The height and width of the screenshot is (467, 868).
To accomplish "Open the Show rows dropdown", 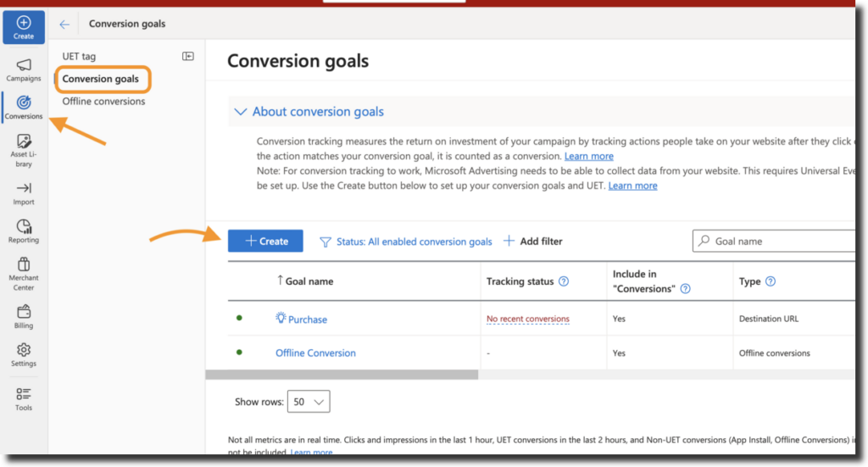I will click(x=309, y=402).
